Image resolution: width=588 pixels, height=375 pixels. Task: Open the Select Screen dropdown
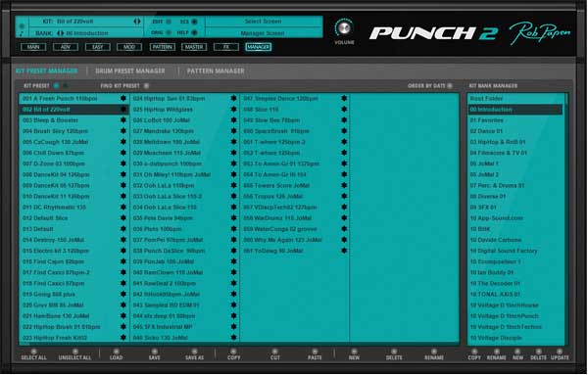point(264,22)
